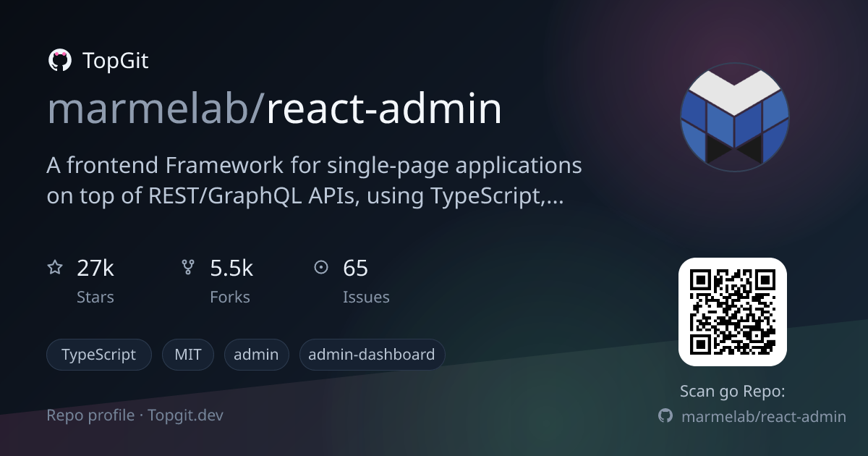This screenshot has height=456, width=868.
Task: Select the TypeScript tag
Action: (99, 355)
